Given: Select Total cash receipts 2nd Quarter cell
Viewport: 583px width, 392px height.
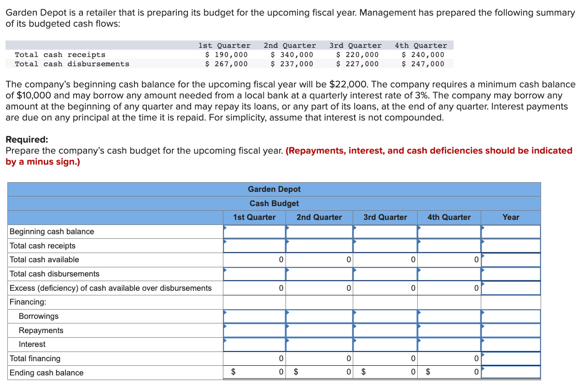Looking at the screenshot, I should pos(319,246).
